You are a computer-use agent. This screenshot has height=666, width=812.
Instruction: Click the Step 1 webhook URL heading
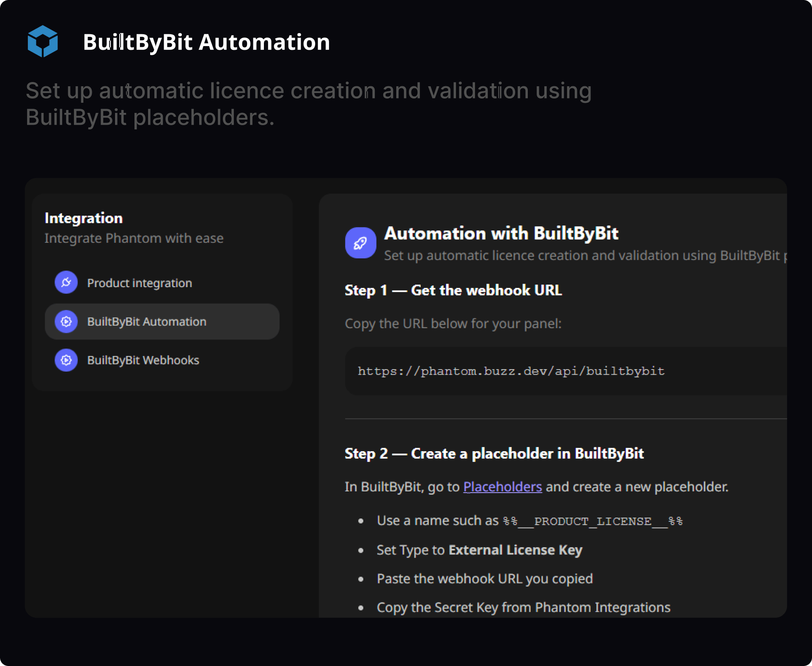(x=453, y=290)
